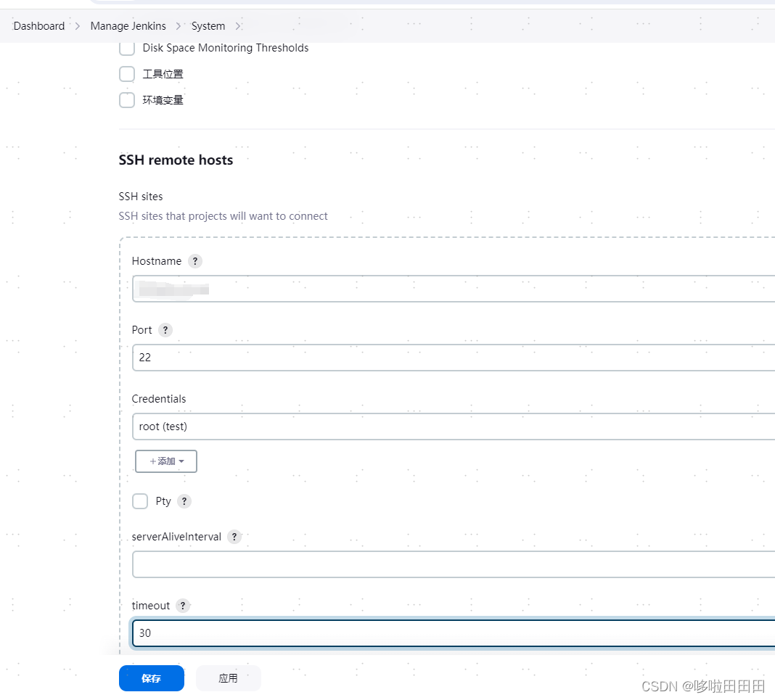Click the Hostname help question mark icon
Image resolution: width=775 pixels, height=700 pixels.
click(x=194, y=261)
